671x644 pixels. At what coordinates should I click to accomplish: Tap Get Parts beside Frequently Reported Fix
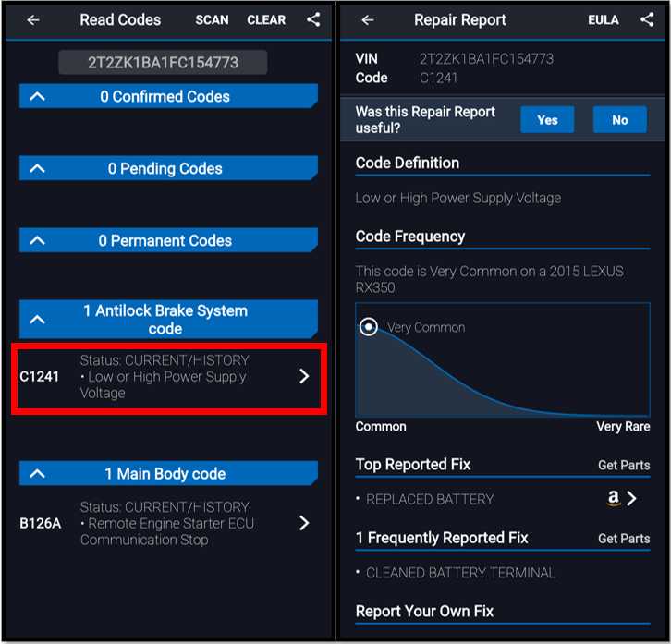tap(624, 539)
